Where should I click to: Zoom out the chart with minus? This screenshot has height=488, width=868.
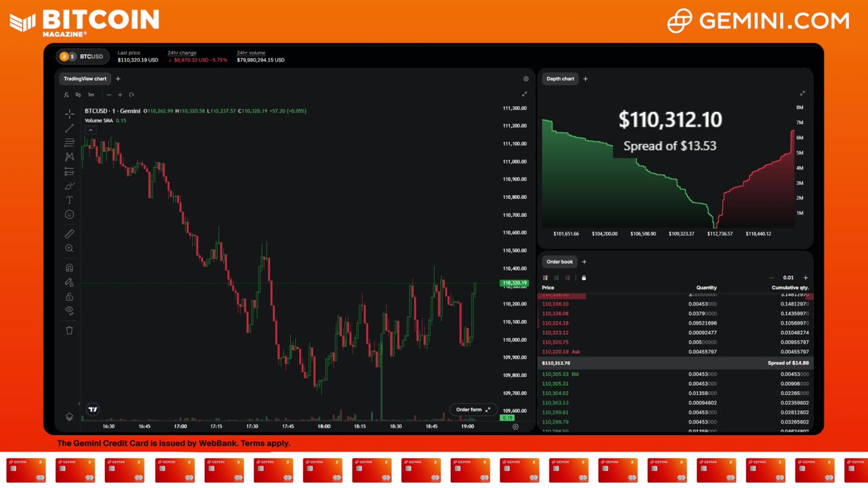[x=108, y=95]
